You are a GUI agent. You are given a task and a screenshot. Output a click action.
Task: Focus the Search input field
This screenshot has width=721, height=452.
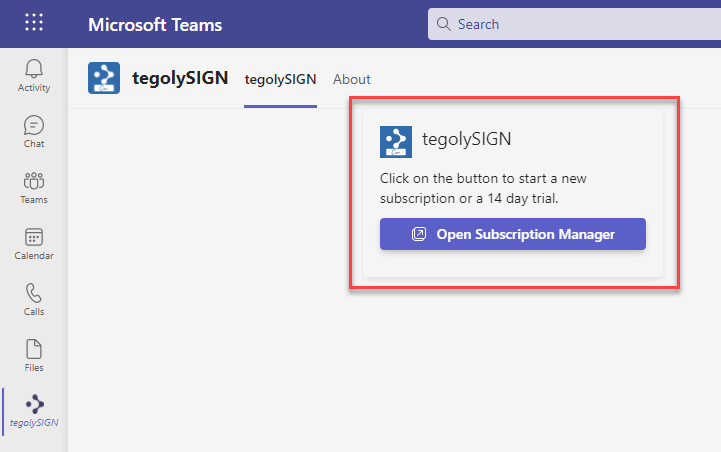point(574,24)
